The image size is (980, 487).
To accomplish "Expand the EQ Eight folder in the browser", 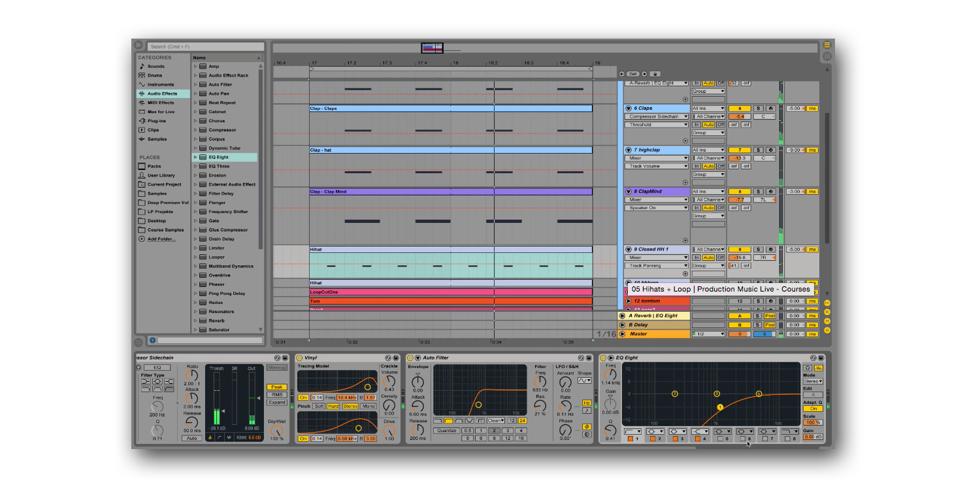I will [195, 157].
